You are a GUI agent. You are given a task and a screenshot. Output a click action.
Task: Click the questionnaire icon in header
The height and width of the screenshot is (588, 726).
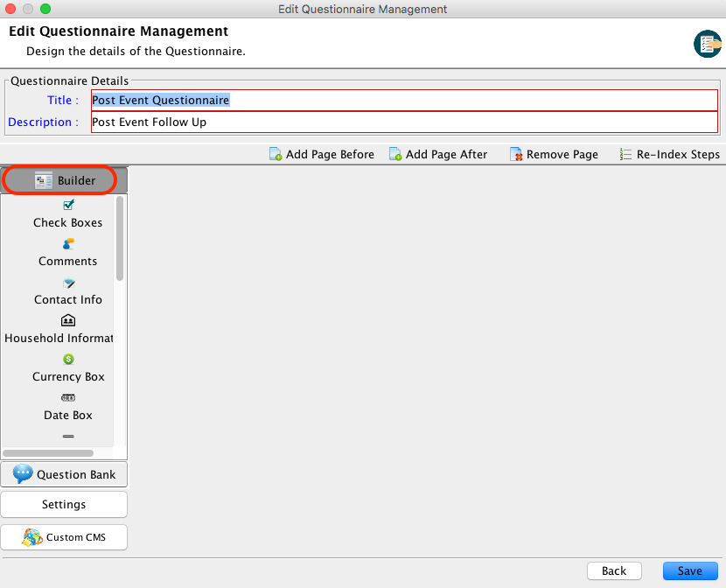pyautogui.click(x=708, y=44)
